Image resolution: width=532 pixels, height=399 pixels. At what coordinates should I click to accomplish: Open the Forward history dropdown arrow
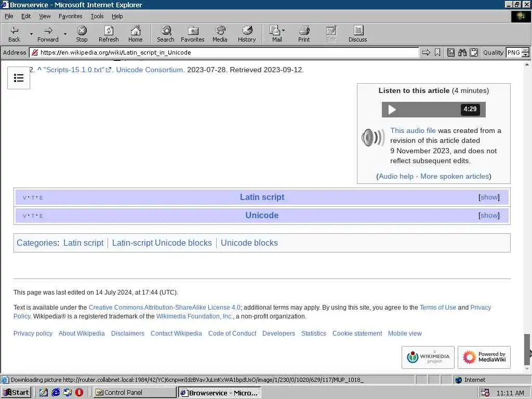65,34
